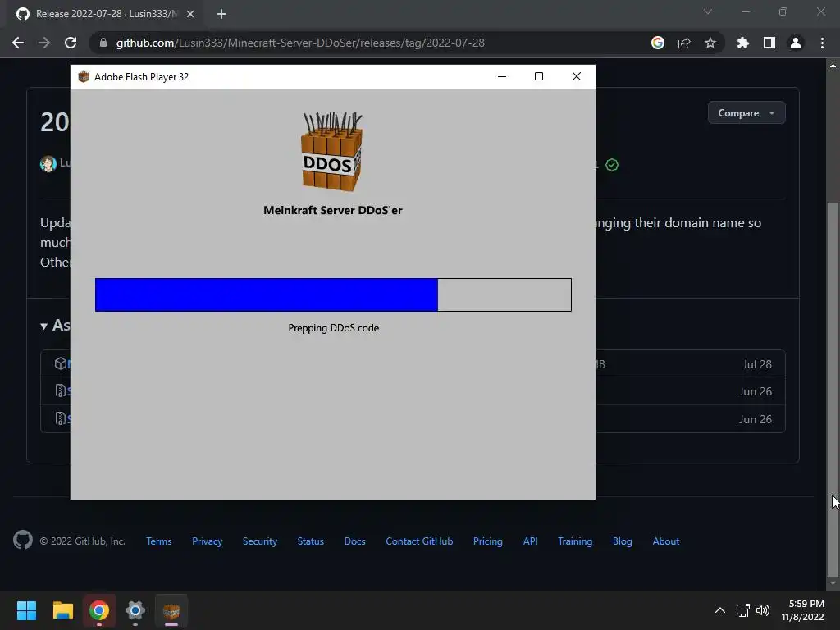Open the volume speaker tray icon
The image size is (840, 630).
[x=763, y=610]
